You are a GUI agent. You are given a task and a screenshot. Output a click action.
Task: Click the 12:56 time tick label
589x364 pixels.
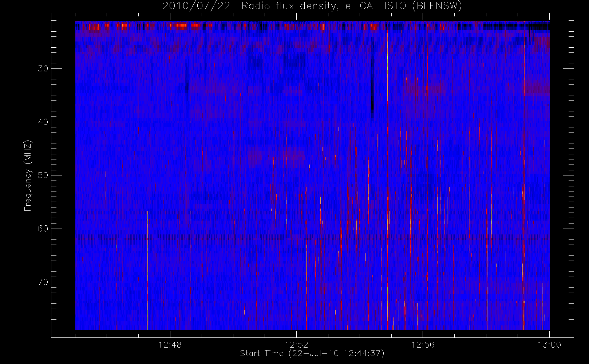click(423, 345)
